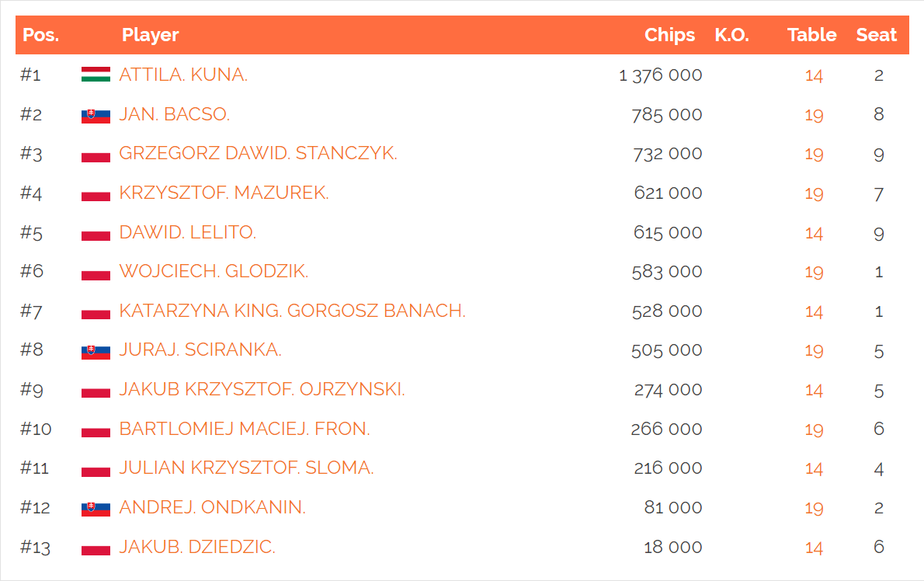This screenshot has width=924, height=581.
Task: Click the Polish flag beside Wojciech Glodzik
Action: click(x=96, y=273)
